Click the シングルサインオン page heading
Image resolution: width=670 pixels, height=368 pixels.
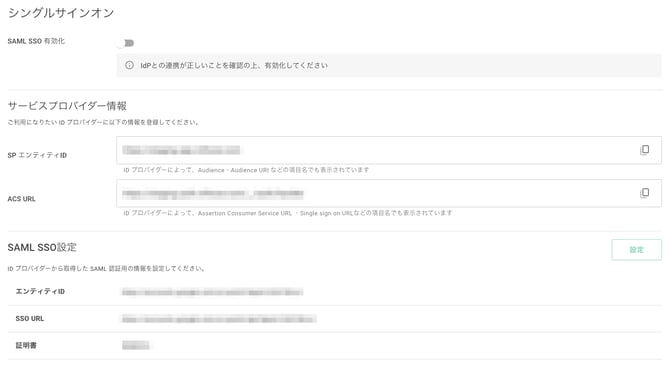61,13
